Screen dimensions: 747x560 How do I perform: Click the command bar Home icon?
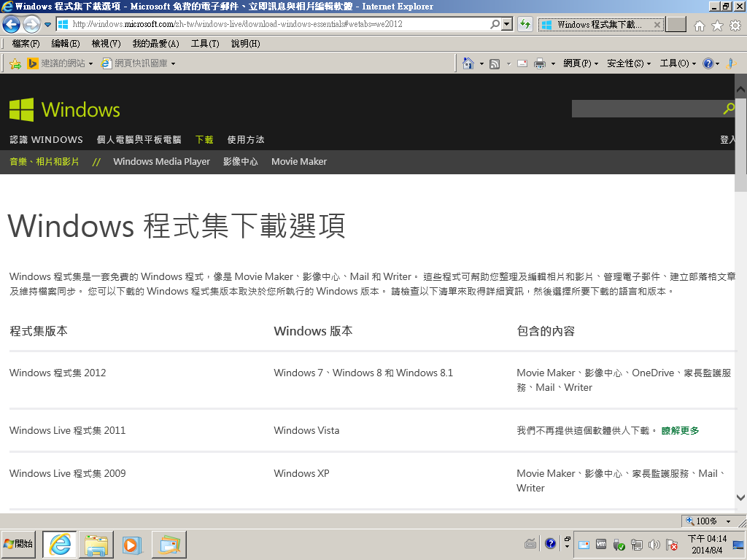pyautogui.click(x=468, y=63)
